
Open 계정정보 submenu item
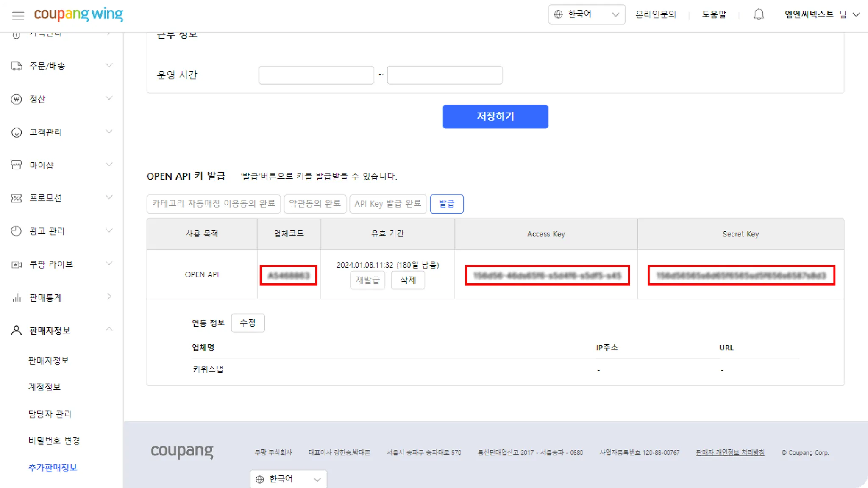pos(45,387)
